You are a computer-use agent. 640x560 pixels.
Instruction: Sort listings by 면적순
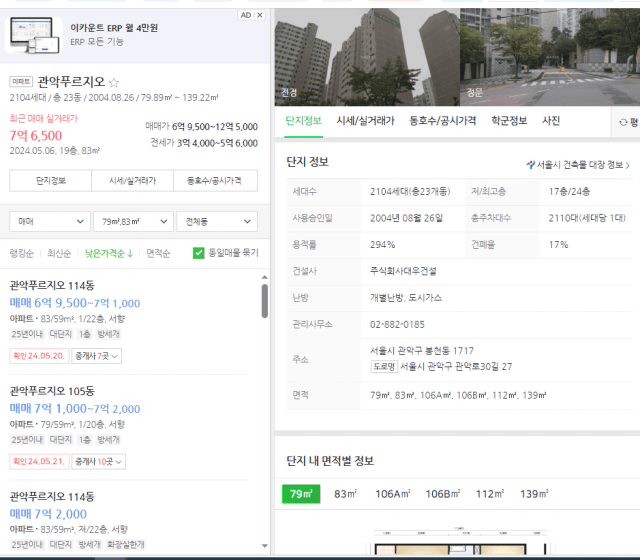tap(158, 253)
